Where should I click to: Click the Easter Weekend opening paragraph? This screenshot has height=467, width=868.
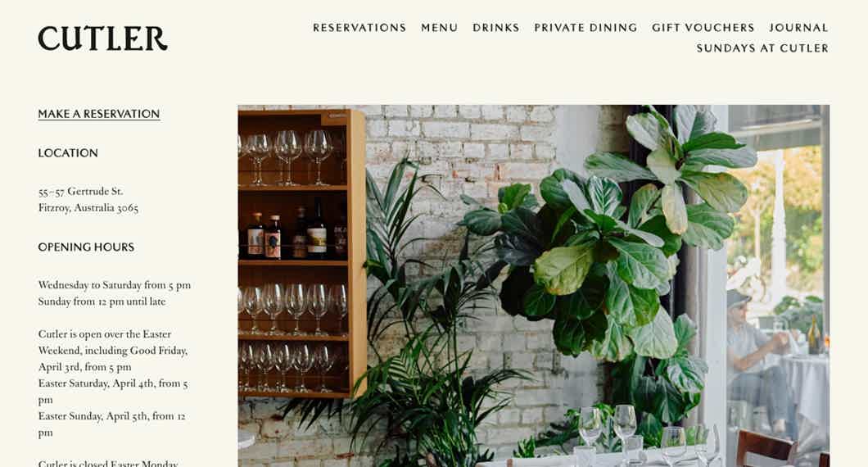pyautogui.click(x=113, y=383)
